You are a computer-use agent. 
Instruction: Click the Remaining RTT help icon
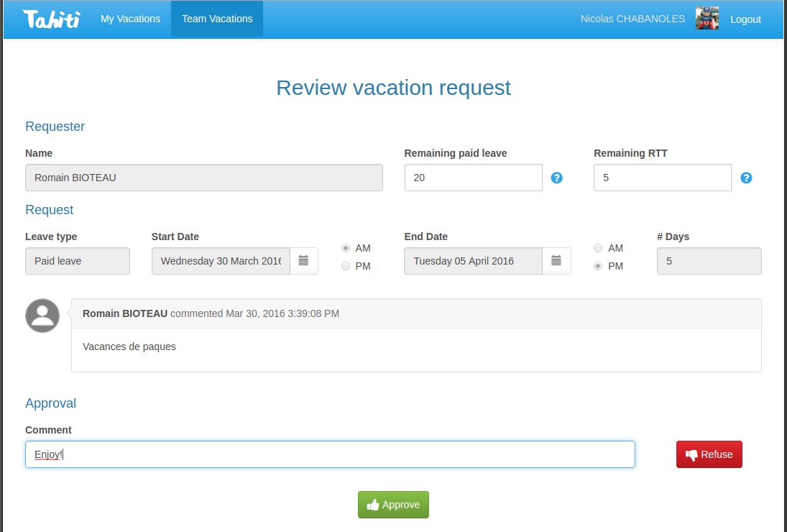tap(746, 178)
